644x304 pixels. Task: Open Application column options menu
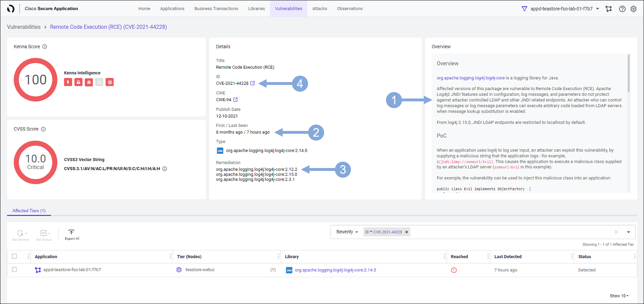click(x=170, y=257)
